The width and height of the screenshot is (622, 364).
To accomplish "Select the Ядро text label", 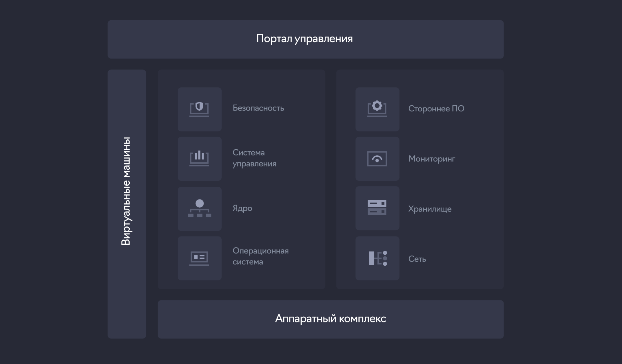I will coord(242,208).
